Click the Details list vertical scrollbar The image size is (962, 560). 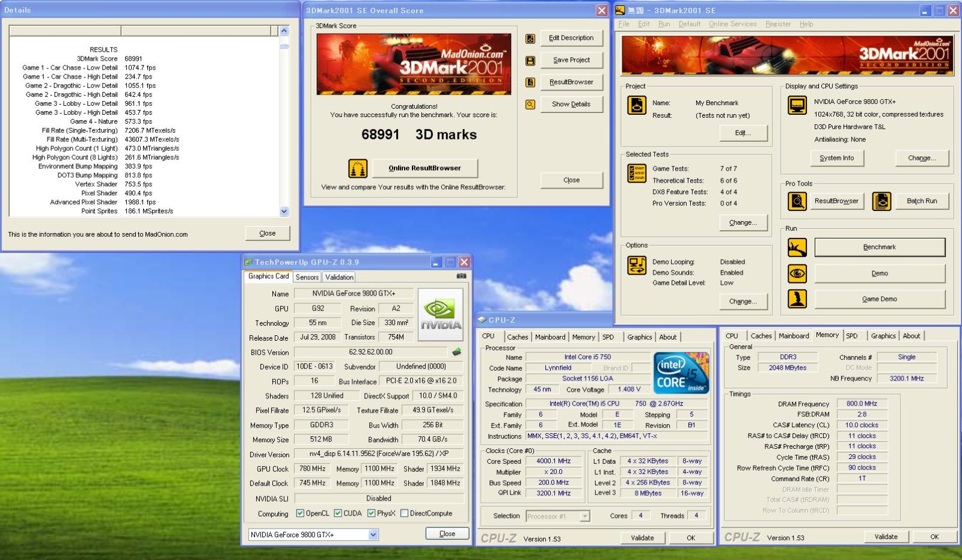pos(284,120)
